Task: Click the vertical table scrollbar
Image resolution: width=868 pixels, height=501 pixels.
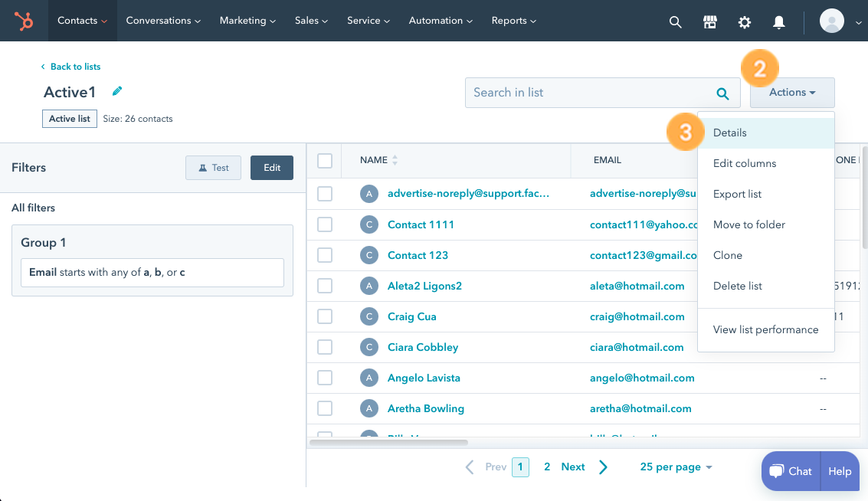Action: pos(865,197)
